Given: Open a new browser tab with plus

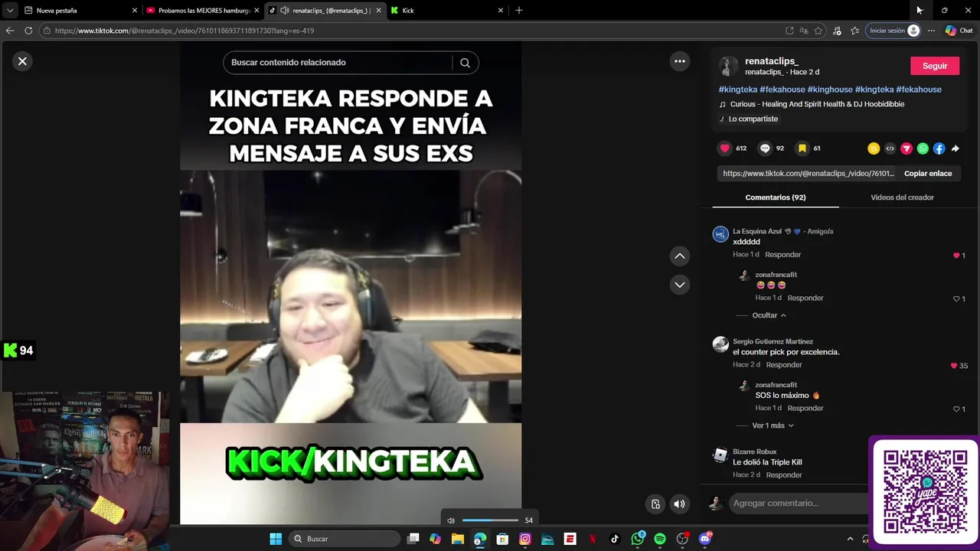Looking at the screenshot, I should [519, 11].
